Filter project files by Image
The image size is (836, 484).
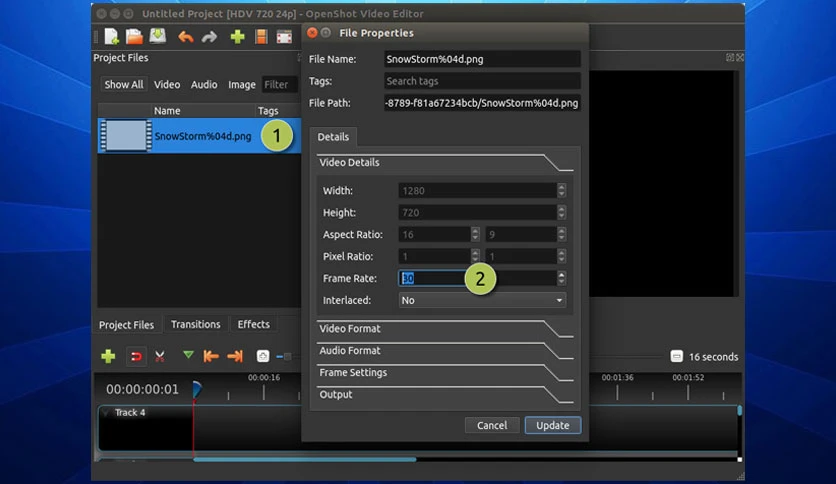242,84
